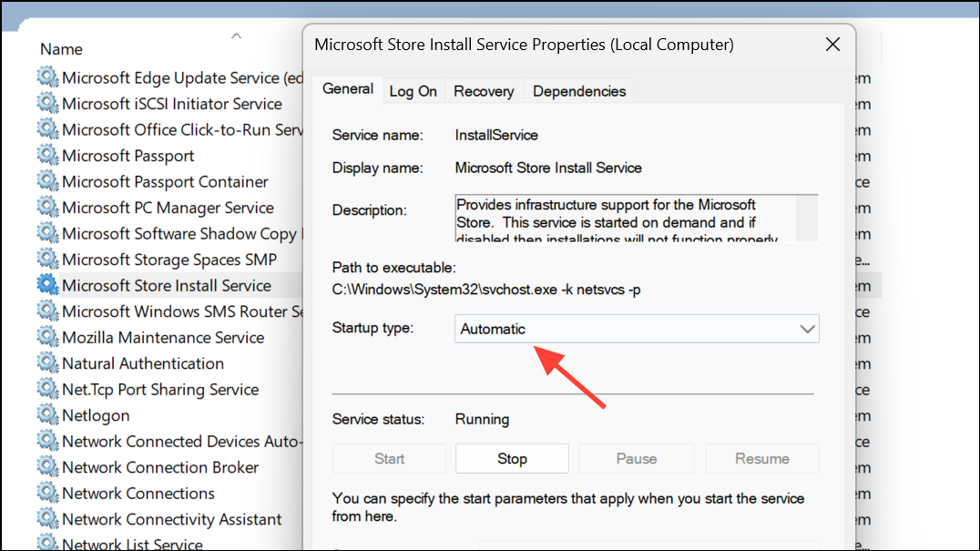Click the gear icon beside Microsoft iSCSI Initiator Service

(x=47, y=103)
